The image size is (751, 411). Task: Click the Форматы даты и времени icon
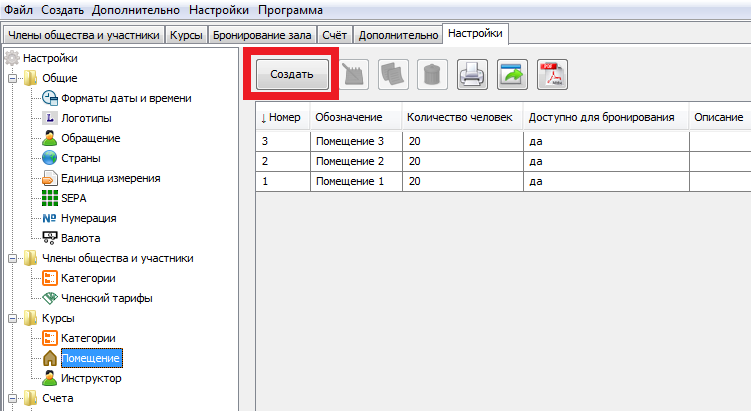(x=50, y=98)
